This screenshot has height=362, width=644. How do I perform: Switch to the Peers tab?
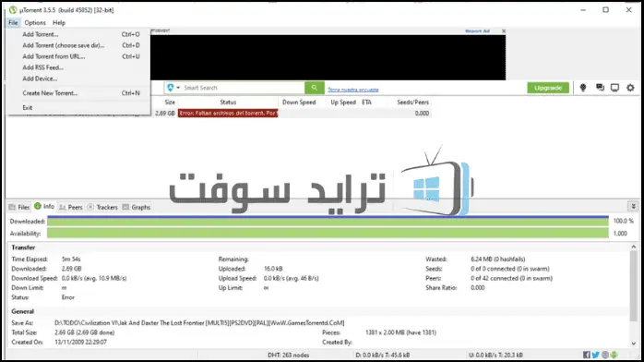click(x=71, y=207)
